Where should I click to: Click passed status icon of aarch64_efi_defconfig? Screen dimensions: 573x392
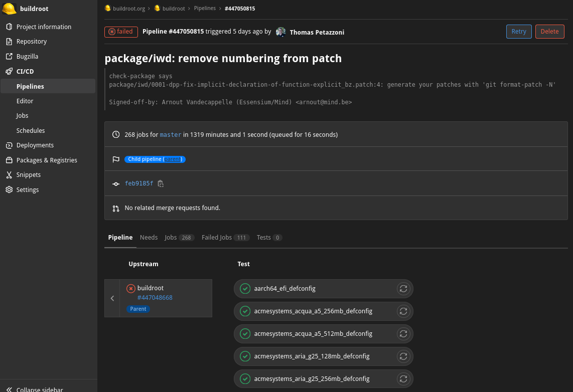(x=245, y=289)
